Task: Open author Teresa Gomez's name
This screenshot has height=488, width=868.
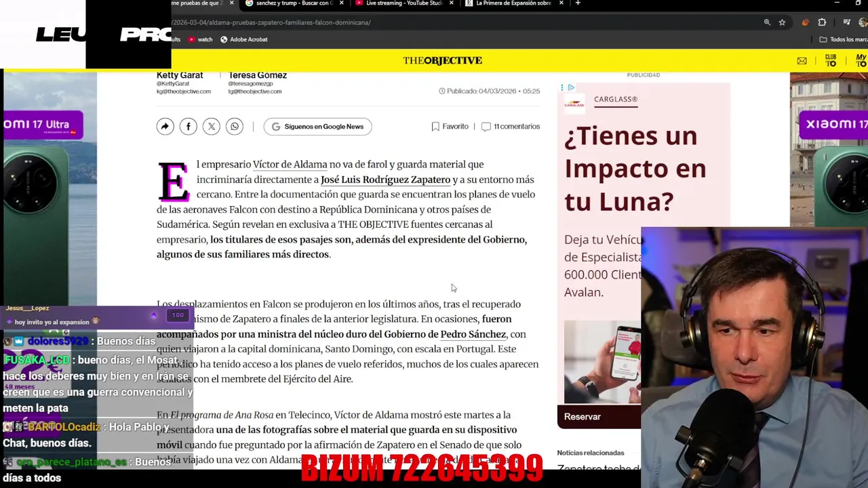Action: tap(258, 75)
